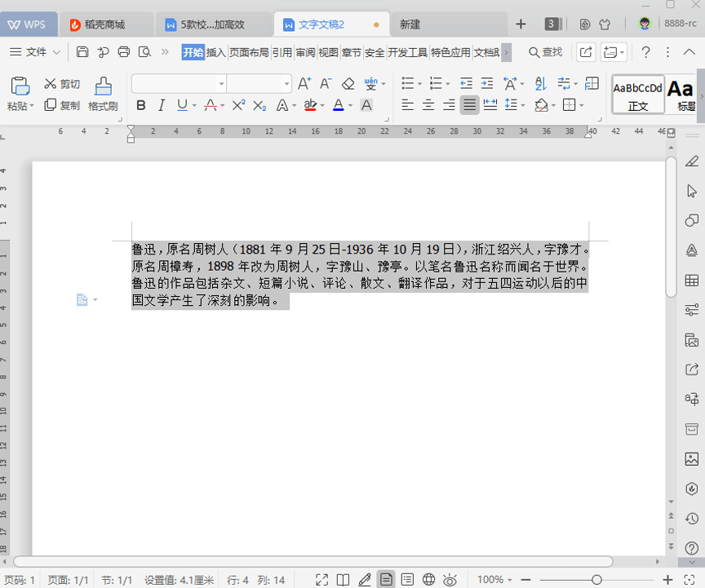
Task: Click the Paste clipboard icon
Action: coord(20,86)
